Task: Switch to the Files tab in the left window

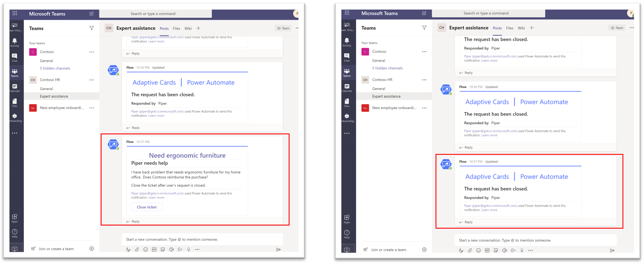Action: click(177, 28)
